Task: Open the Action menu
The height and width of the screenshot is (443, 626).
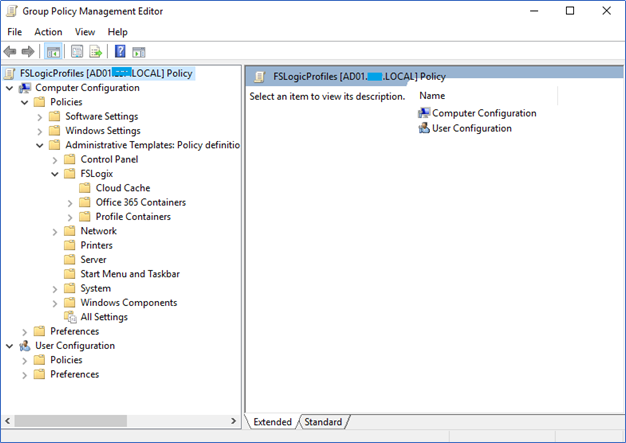Action: [48, 32]
